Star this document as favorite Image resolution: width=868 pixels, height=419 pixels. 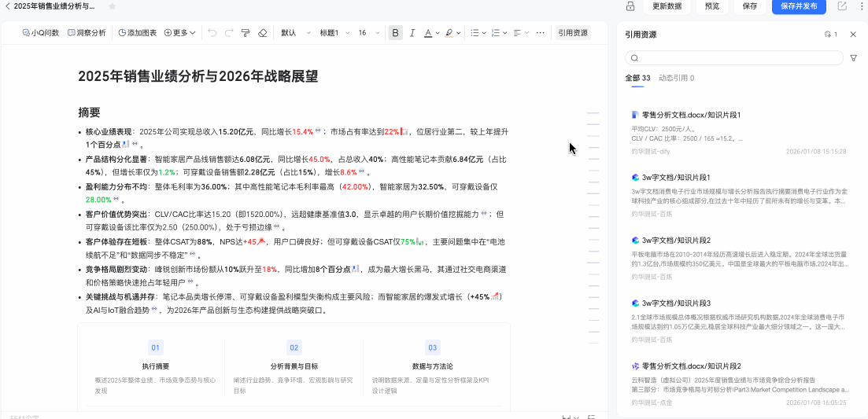(x=112, y=6)
